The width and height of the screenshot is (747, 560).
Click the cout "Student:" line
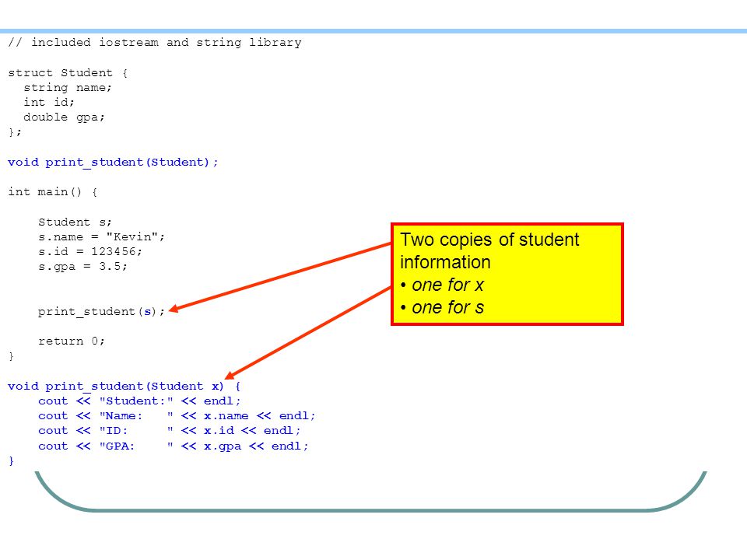point(139,401)
